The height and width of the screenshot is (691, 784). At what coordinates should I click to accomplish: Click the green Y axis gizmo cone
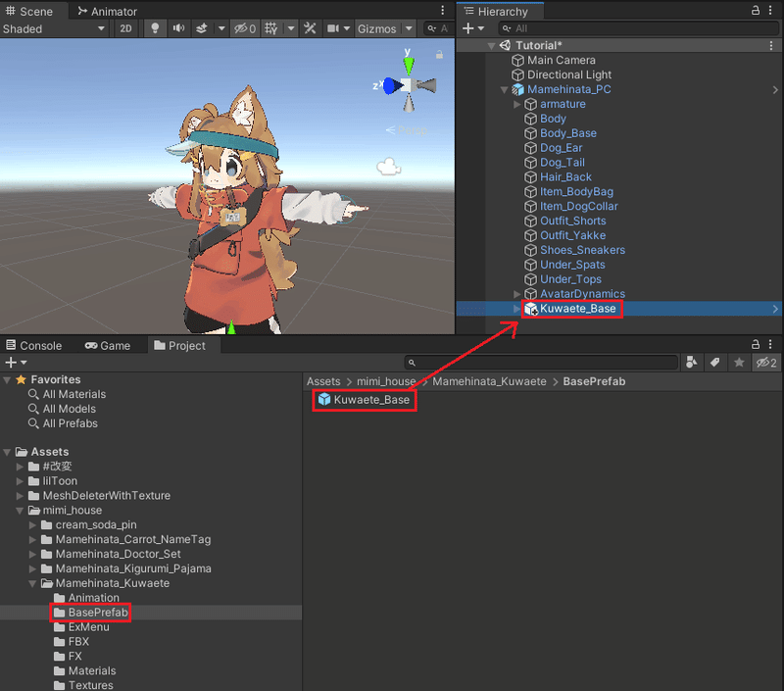[x=409, y=66]
